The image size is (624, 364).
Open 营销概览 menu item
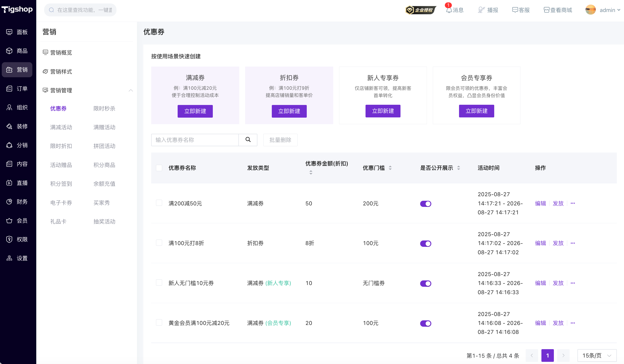point(57,52)
